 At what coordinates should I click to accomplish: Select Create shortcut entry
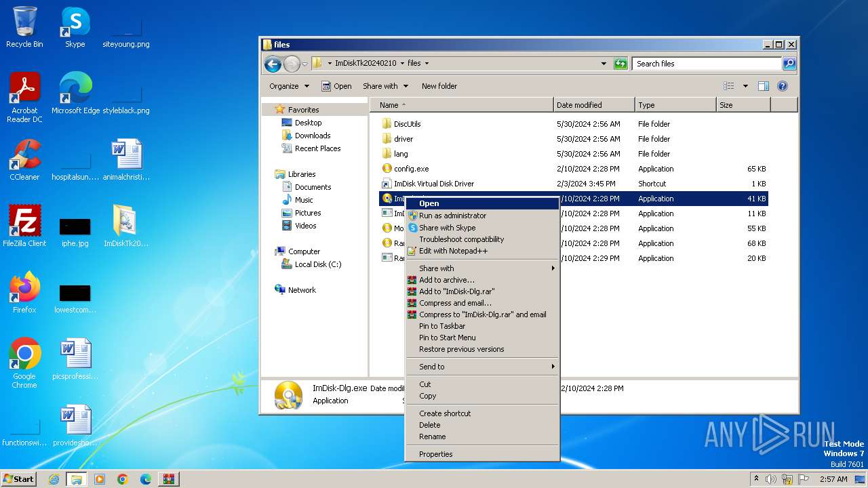point(482,413)
